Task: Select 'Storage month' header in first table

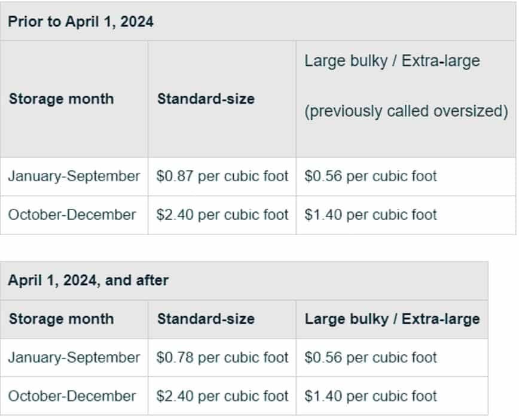Action: point(61,99)
